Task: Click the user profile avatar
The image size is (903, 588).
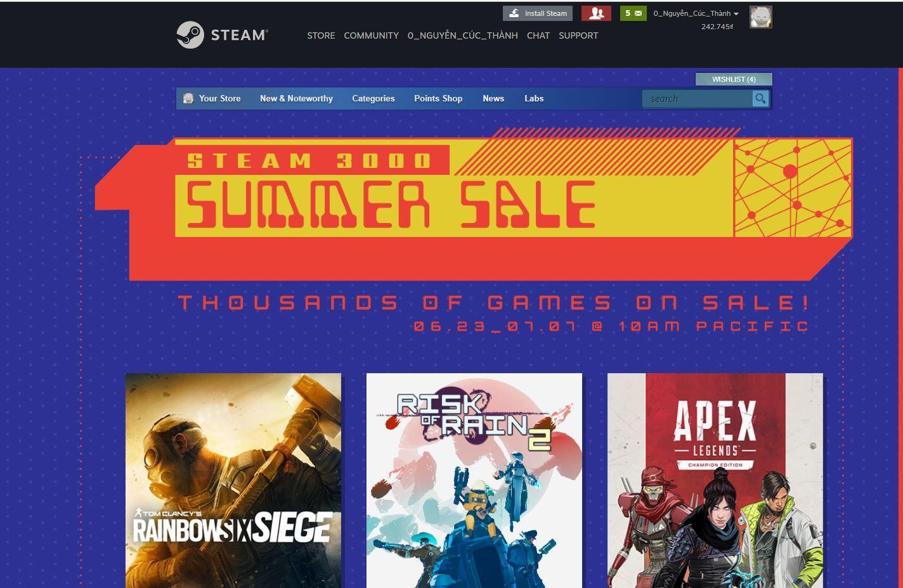Action: (761, 17)
